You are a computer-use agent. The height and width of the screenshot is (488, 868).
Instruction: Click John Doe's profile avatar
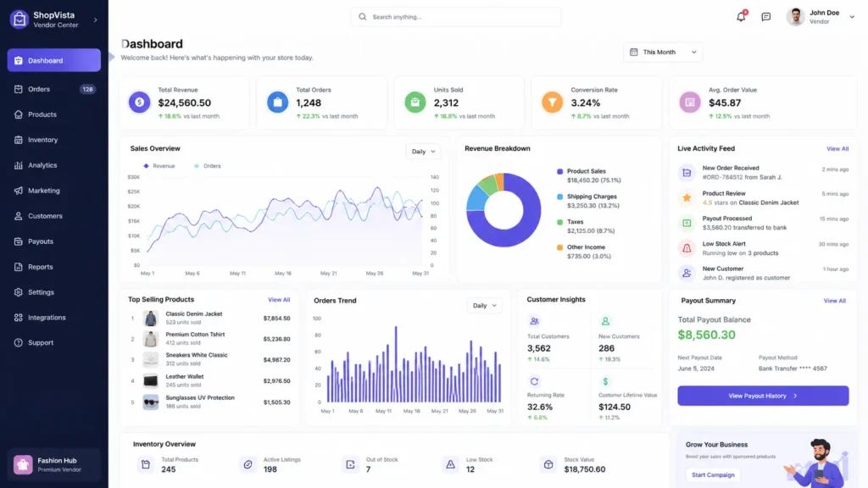point(795,17)
